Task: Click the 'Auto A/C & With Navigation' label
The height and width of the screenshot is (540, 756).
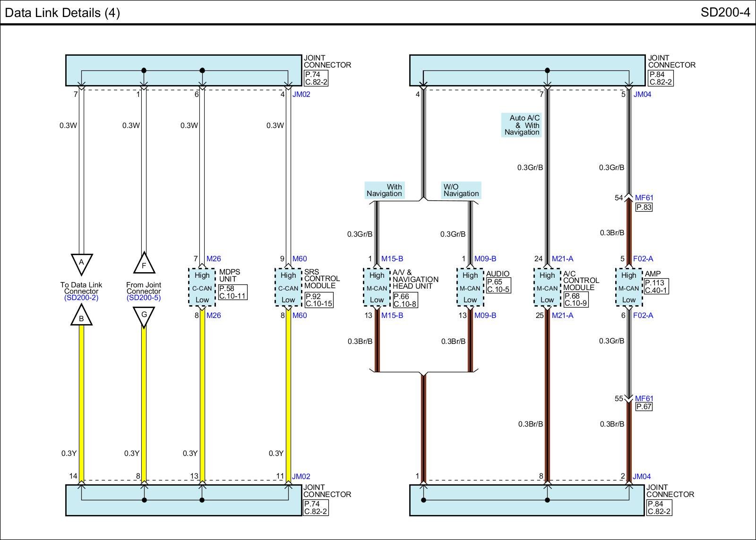Action: pos(522,125)
